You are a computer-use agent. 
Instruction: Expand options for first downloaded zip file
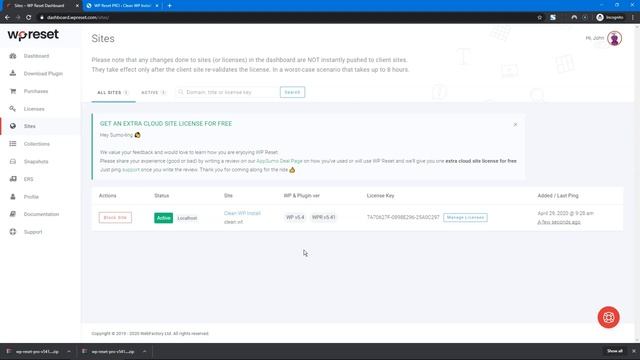click(x=69, y=351)
